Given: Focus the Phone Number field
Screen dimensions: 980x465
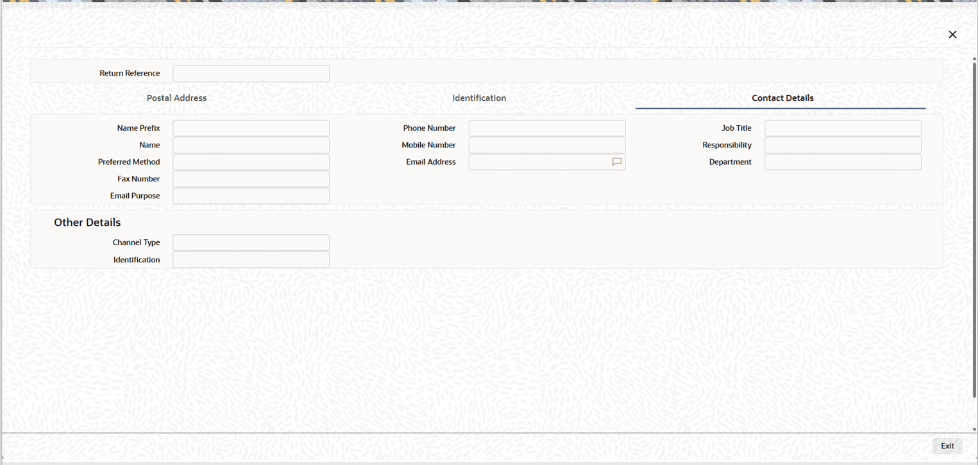Looking at the screenshot, I should 546,128.
